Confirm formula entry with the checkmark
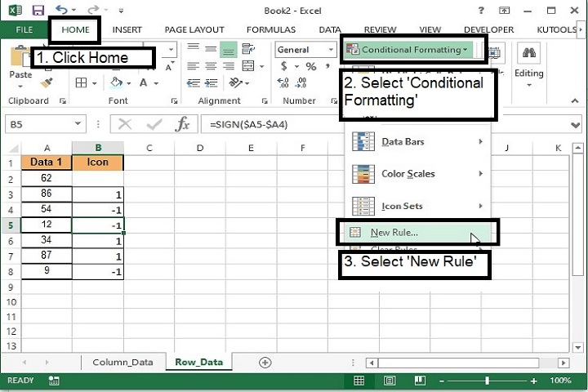Image resolution: width=588 pixels, height=392 pixels. coord(154,124)
